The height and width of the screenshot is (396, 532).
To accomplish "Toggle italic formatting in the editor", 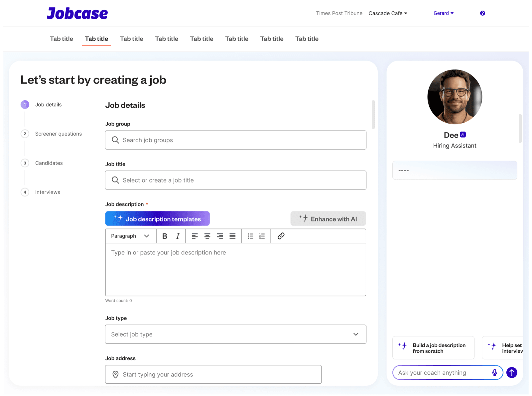I will tap(178, 236).
